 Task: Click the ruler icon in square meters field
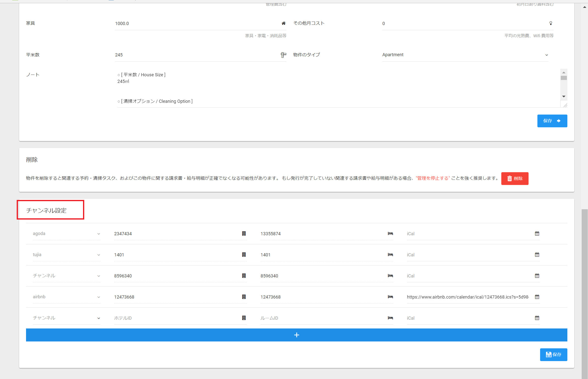click(x=283, y=55)
